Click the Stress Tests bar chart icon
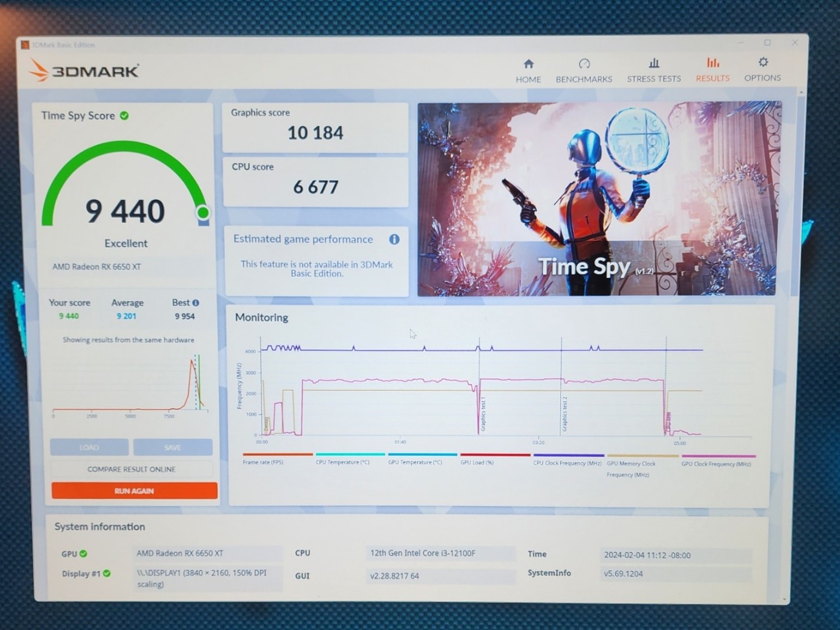Image resolution: width=840 pixels, height=630 pixels. pos(654,63)
